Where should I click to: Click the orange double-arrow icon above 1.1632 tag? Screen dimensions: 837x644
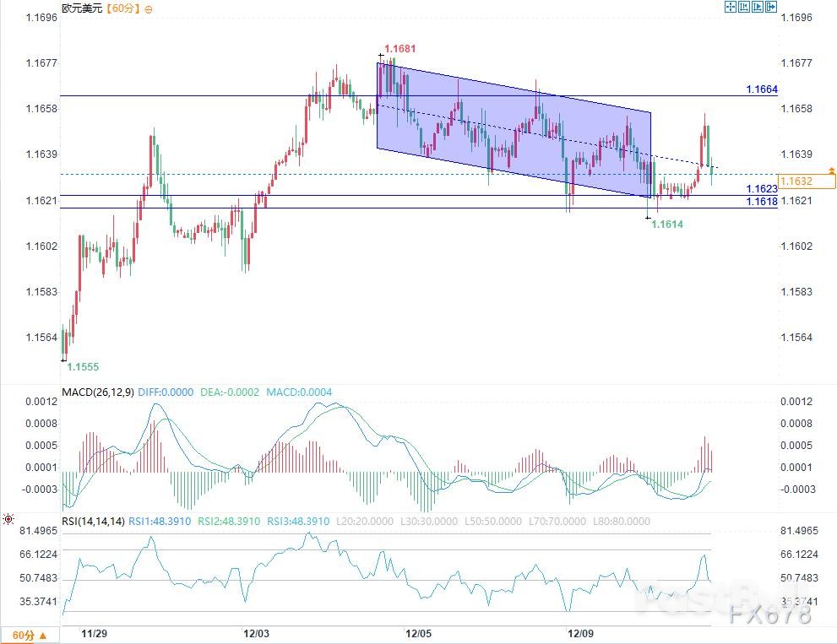(832, 171)
